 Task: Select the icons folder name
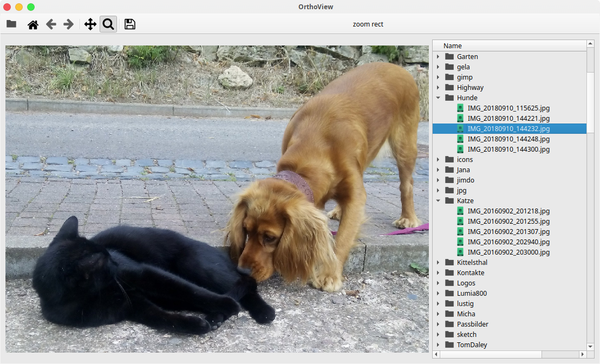point(465,160)
